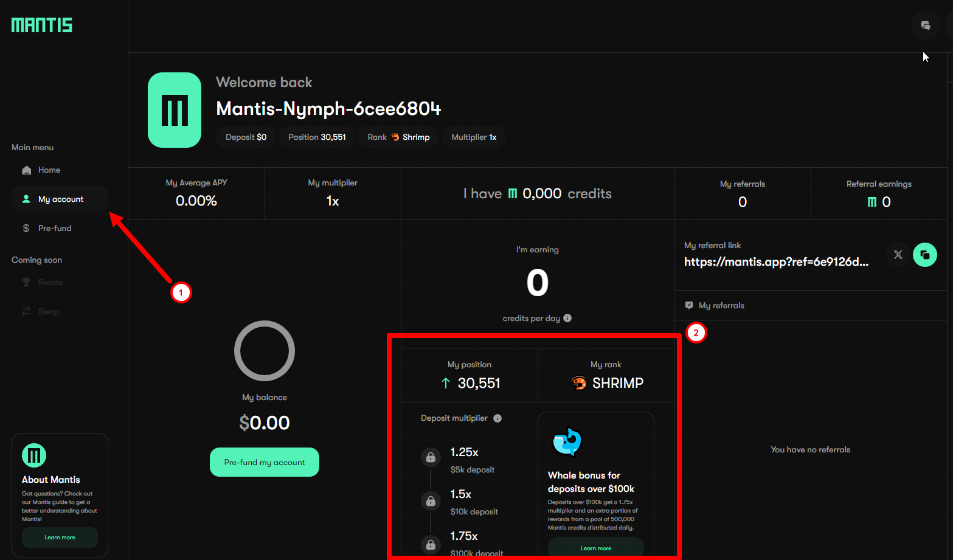This screenshot has height=560, width=953.
Task: Click the My balance circular progress ring
Action: (x=265, y=351)
